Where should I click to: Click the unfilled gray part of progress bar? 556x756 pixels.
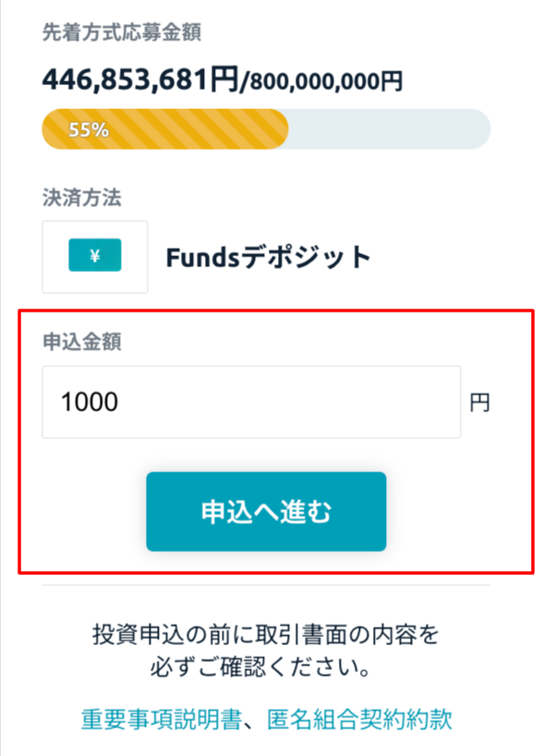pos(388,128)
